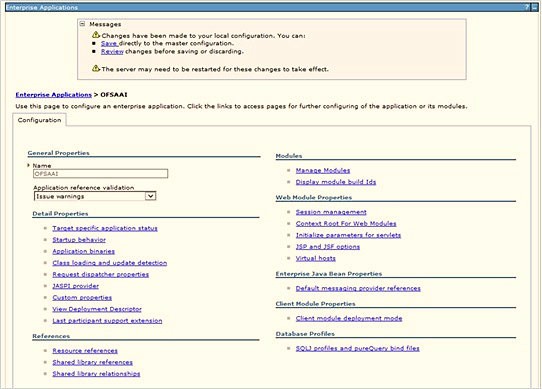Click the Save link in Messages
Viewport: 542px width, 389px height.
pyautogui.click(x=109, y=44)
